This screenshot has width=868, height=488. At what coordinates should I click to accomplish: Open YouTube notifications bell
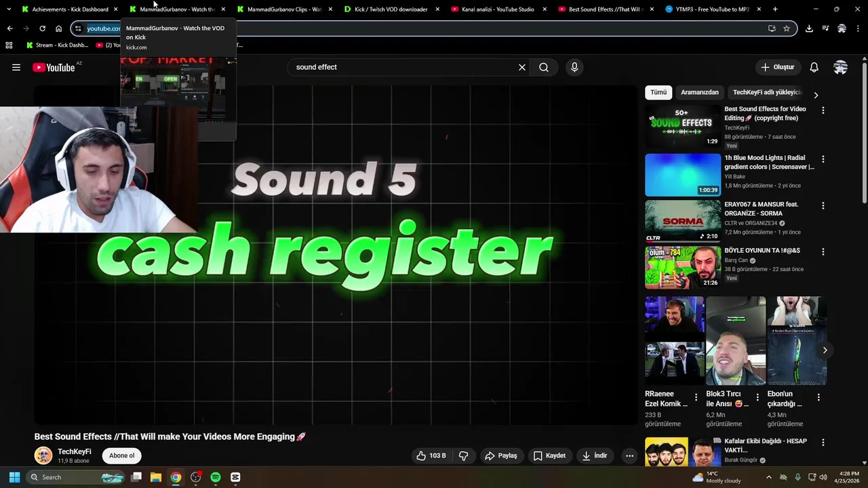[x=814, y=67]
